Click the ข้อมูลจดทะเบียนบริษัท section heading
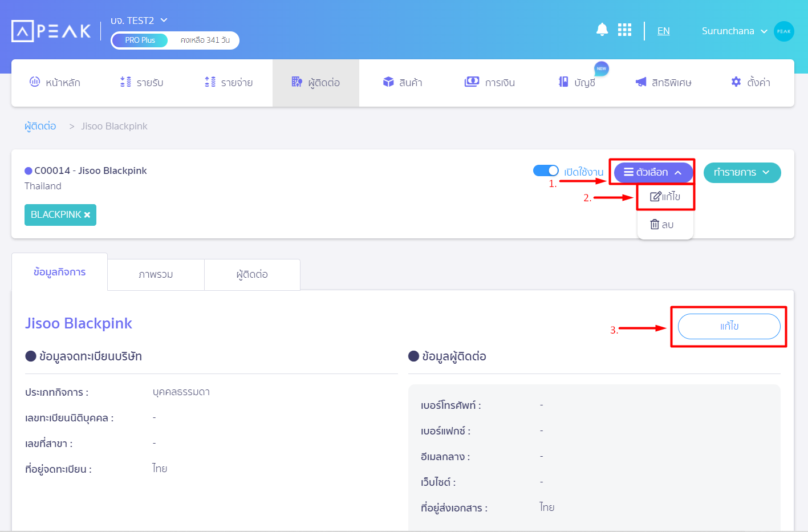The width and height of the screenshot is (808, 532). 91,356
